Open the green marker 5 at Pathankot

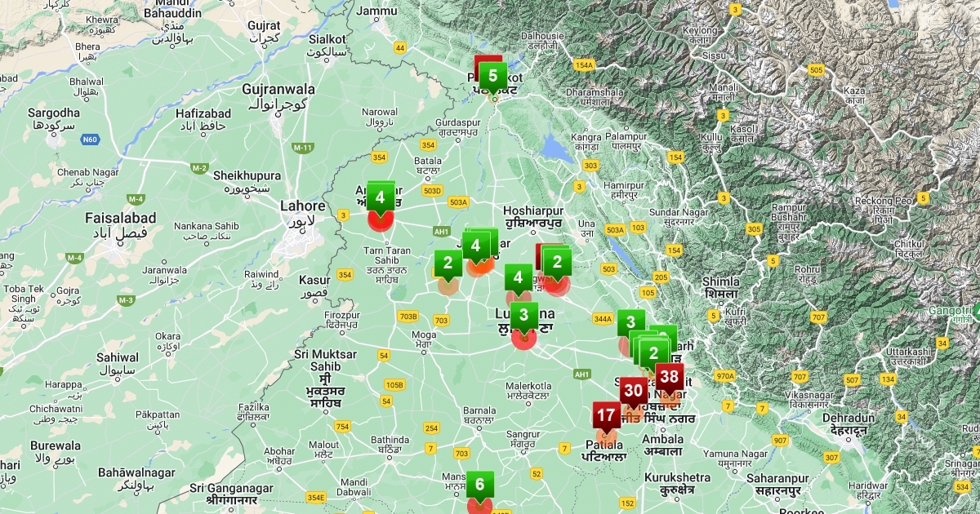(492, 78)
